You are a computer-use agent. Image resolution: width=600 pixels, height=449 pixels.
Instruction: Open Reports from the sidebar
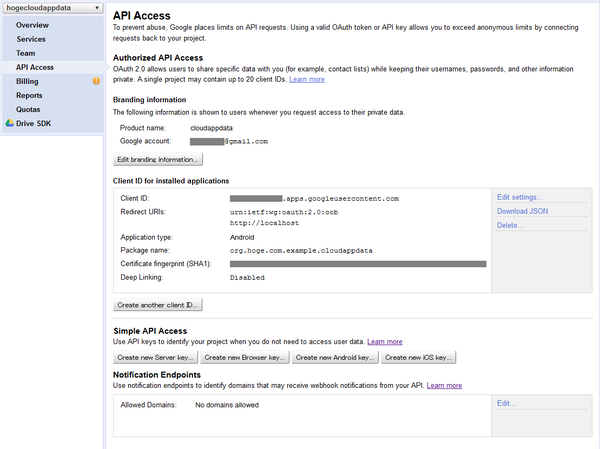point(29,95)
